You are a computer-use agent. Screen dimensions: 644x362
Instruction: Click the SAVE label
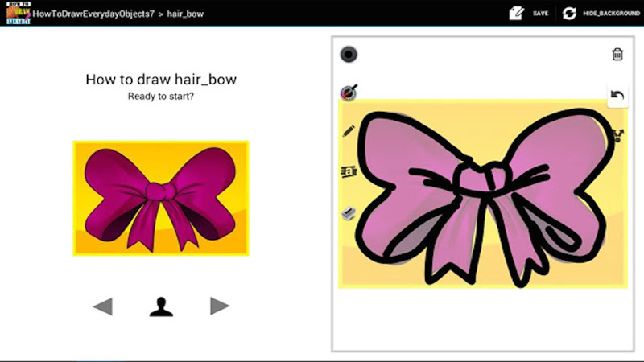tap(540, 14)
